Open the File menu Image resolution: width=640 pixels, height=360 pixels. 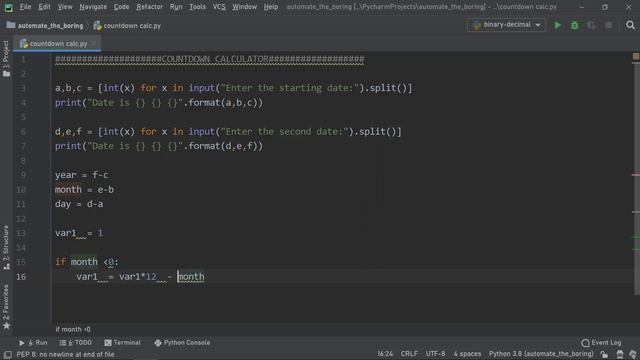coord(25,7)
